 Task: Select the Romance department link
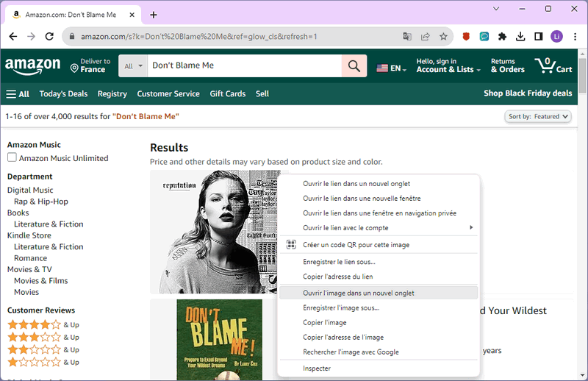(x=30, y=258)
